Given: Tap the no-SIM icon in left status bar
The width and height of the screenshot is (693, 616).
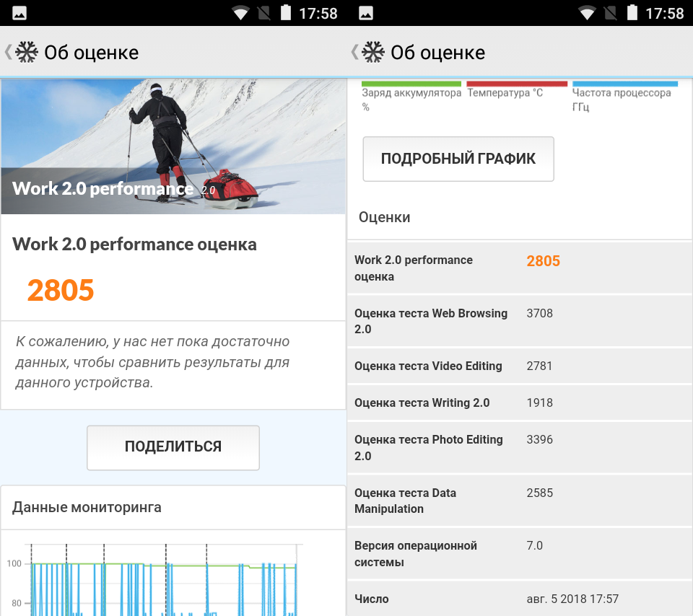Looking at the screenshot, I should click(x=263, y=13).
